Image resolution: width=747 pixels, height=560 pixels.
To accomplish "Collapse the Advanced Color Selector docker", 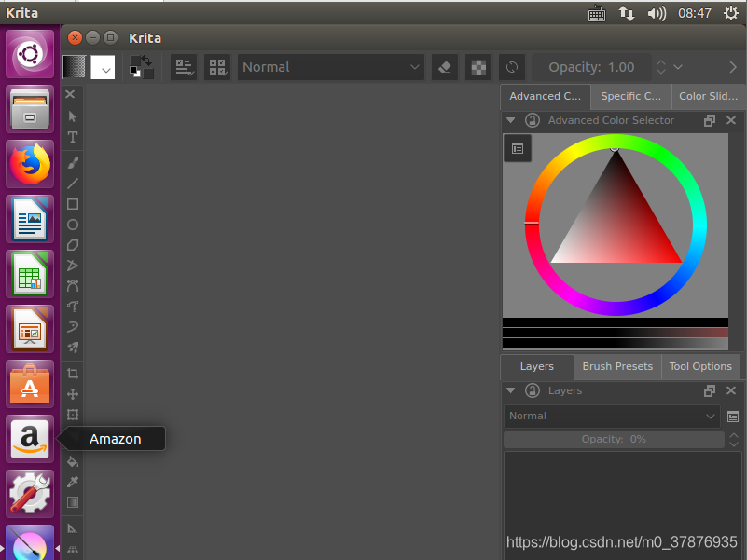I will pos(511,120).
